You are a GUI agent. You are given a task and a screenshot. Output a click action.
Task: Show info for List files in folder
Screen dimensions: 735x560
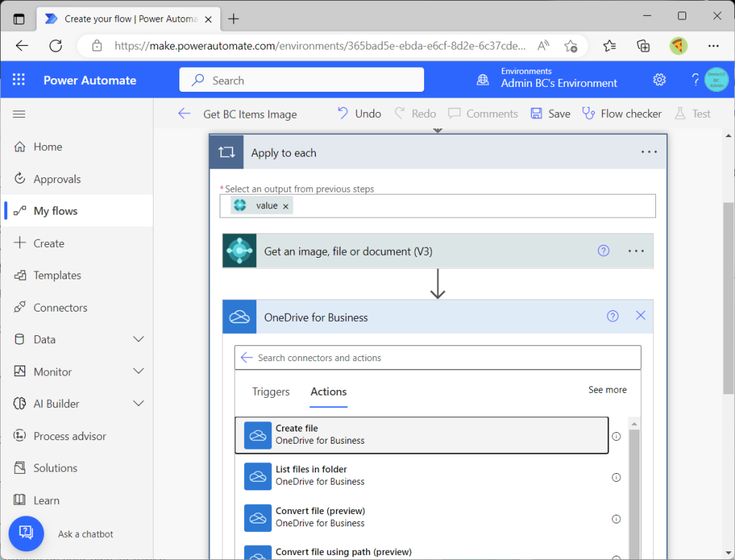[x=617, y=477]
